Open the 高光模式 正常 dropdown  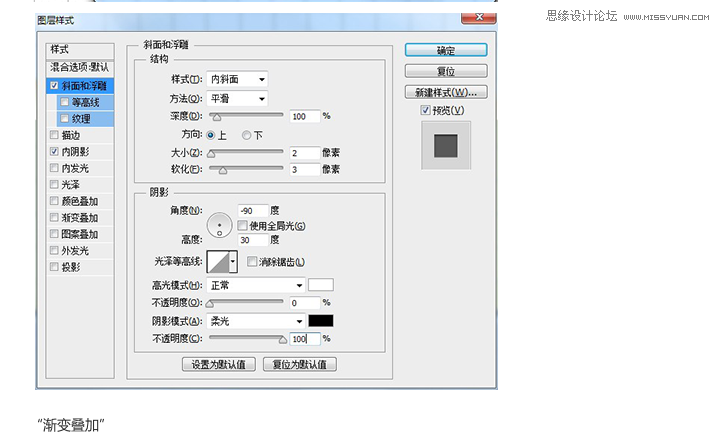(256, 285)
